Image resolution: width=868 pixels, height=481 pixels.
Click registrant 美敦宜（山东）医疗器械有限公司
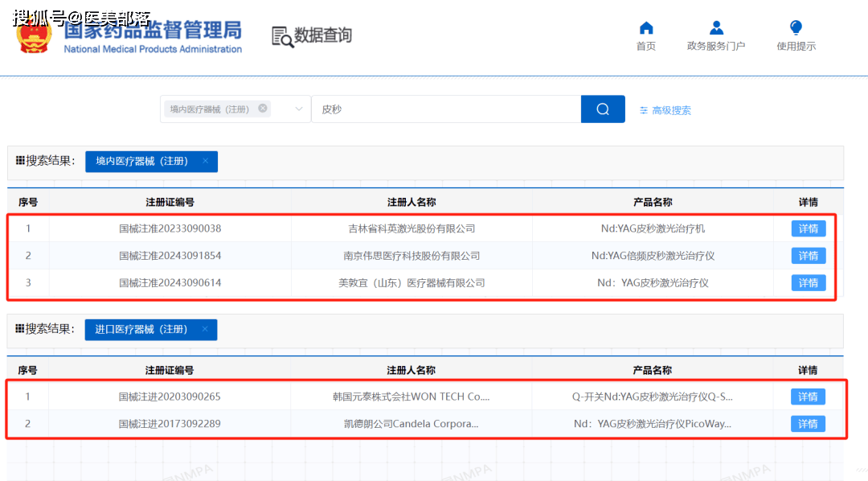(x=411, y=282)
